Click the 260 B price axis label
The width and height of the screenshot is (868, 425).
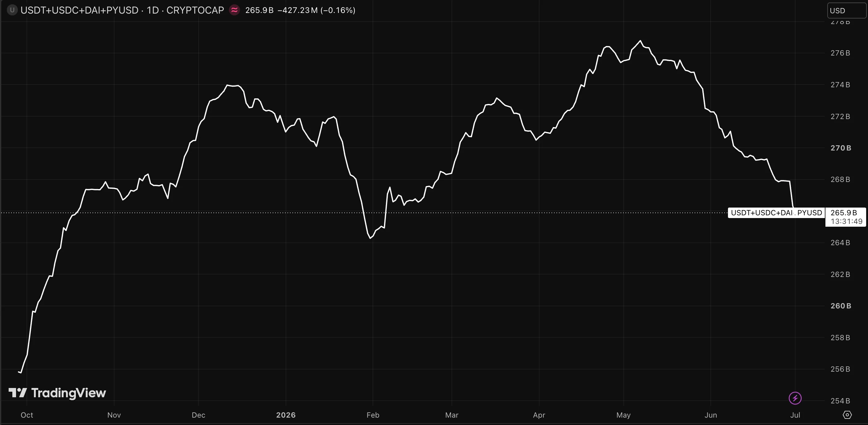coord(841,306)
